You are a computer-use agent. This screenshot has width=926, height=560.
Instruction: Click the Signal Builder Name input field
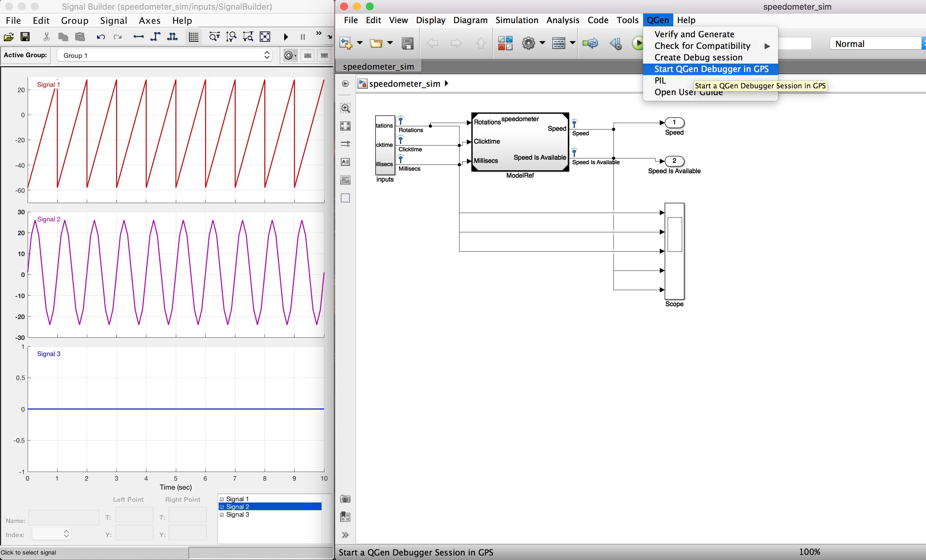pyautogui.click(x=64, y=518)
